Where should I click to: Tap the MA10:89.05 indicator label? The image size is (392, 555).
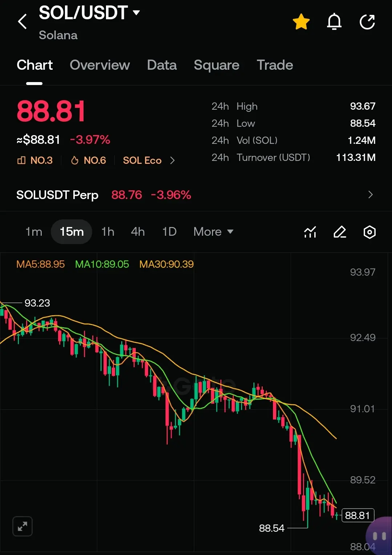point(102,264)
